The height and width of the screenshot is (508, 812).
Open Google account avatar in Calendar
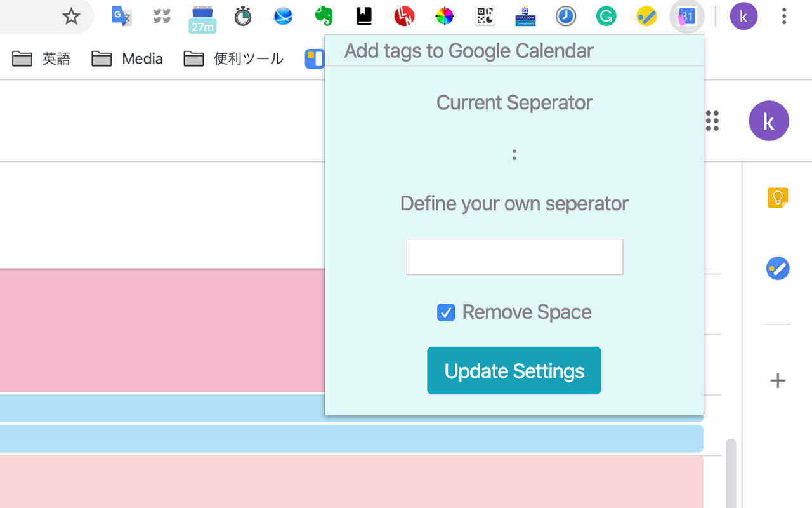[769, 121]
